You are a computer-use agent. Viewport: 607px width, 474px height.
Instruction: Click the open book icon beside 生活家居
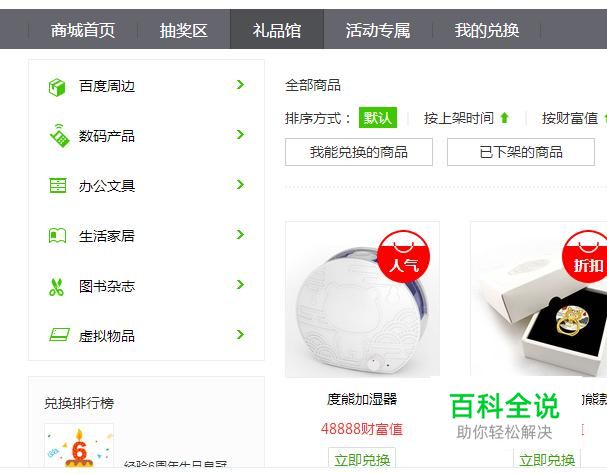tap(57, 235)
